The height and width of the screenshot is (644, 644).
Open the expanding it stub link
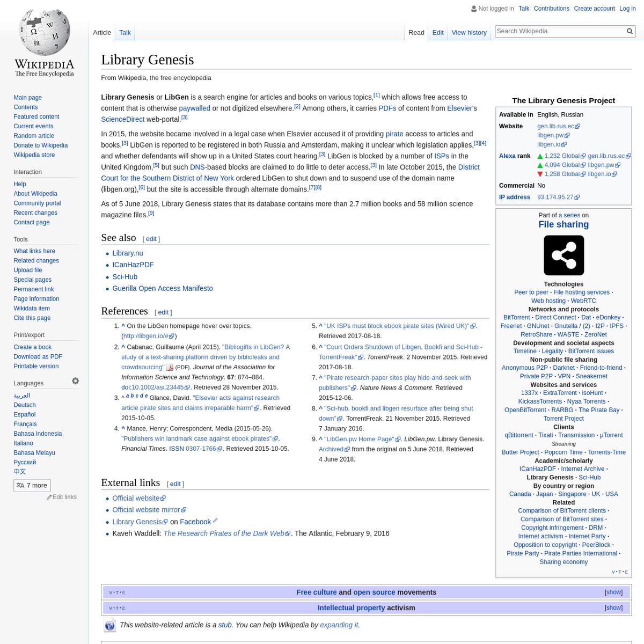pyautogui.click(x=339, y=625)
